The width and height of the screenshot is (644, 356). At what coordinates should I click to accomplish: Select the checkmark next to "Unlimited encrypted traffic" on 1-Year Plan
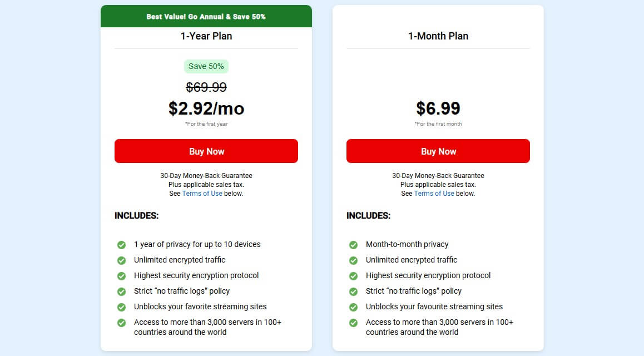122,260
